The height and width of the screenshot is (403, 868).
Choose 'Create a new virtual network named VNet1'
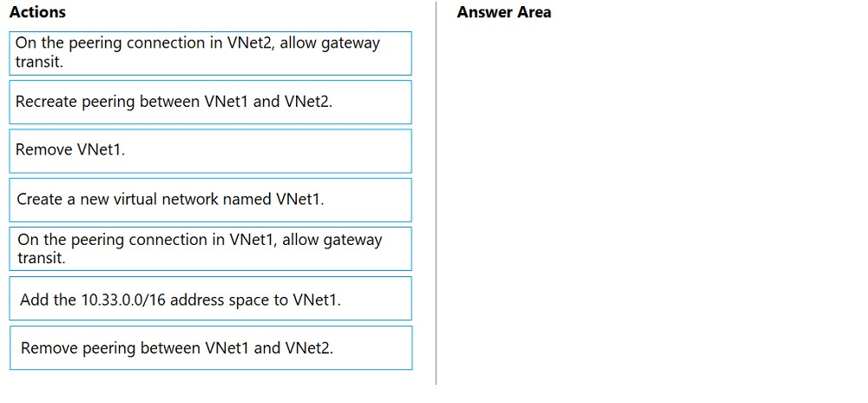(210, 199)
